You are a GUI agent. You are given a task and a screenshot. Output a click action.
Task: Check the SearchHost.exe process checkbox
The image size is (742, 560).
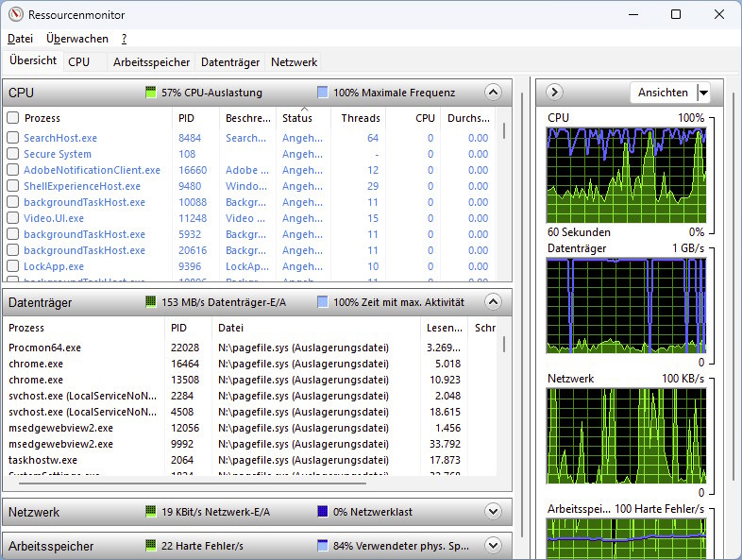(x=13, y=138)
